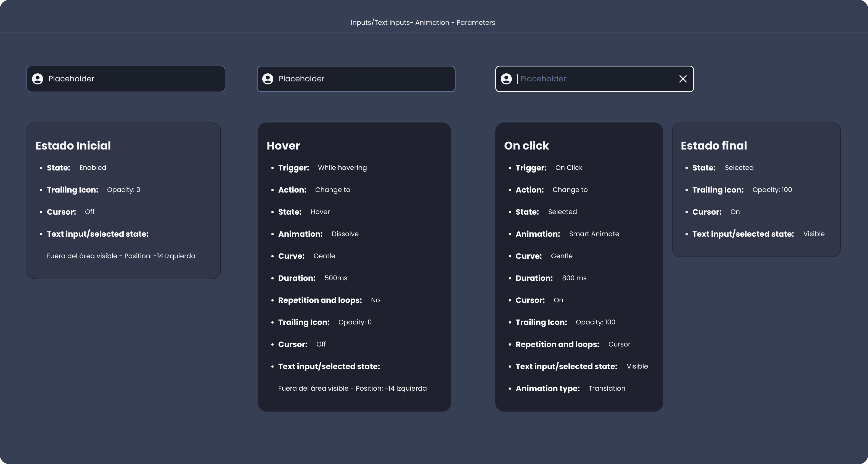868x464 pixels.
Task: Click the 'Selected' value in Estado final card
Action: pos(739,168)
